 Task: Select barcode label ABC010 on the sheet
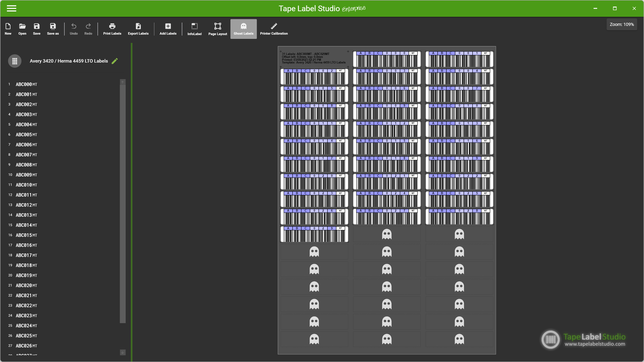click(459, 112)
